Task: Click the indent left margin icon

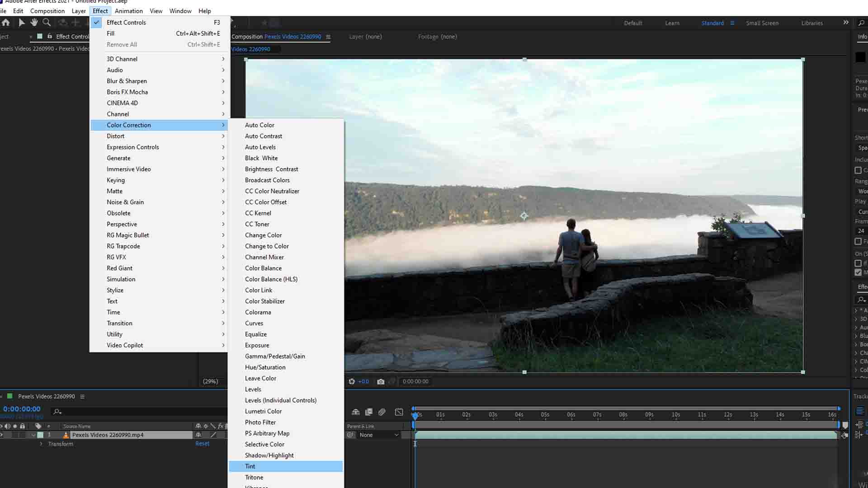Action: coord(860,425)
